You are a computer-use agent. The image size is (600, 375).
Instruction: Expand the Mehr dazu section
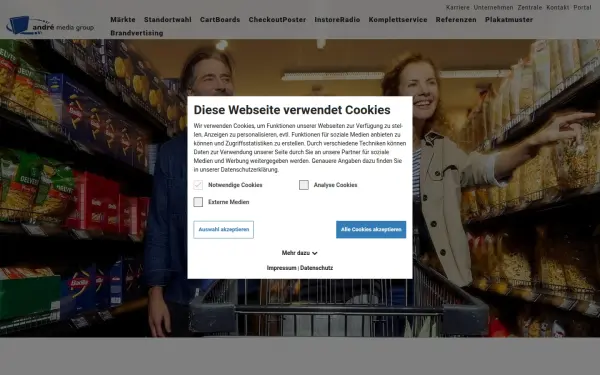coord(300,253)
